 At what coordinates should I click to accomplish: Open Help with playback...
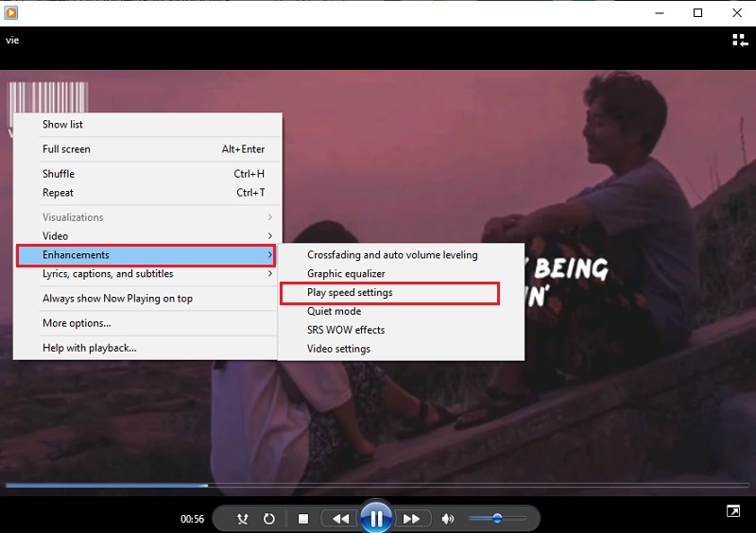(147, 348)
